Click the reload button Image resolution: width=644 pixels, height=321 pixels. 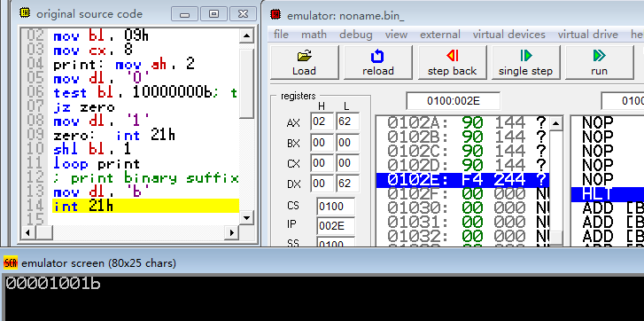[378, 62]
